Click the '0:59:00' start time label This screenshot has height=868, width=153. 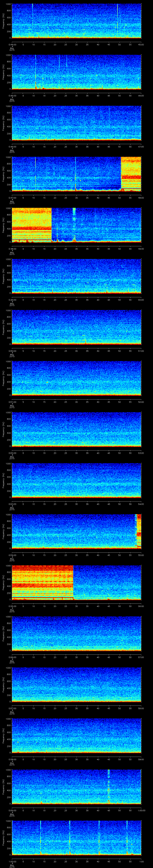tap(12, 810)
